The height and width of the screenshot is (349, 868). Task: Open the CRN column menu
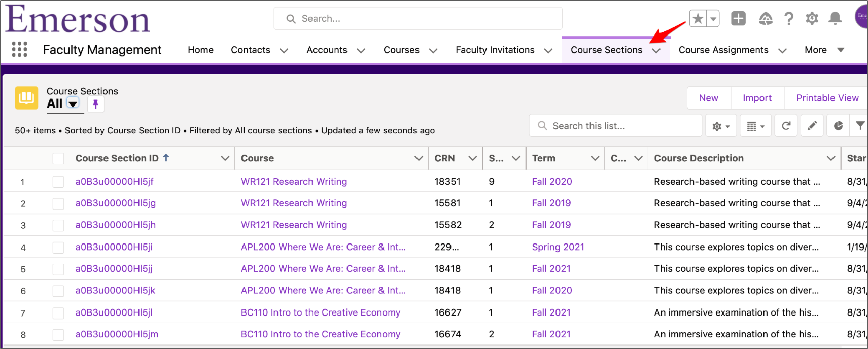[473, 158]
